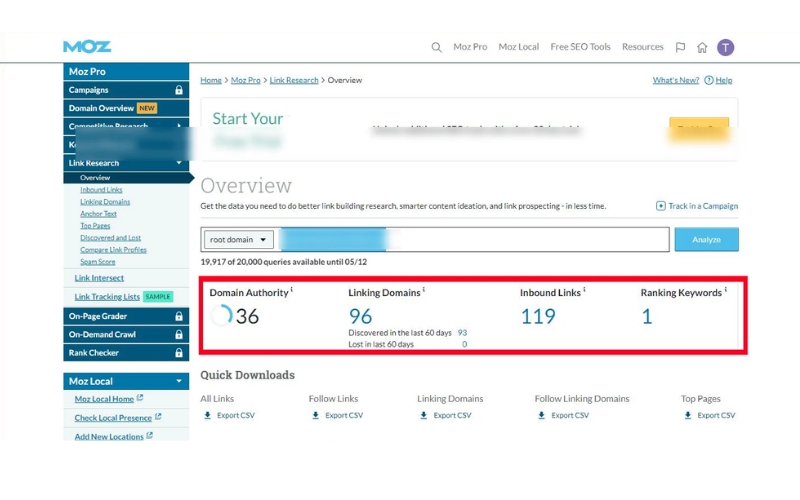Open Top Pages sidebar link
The width and height of the screenshot is (800, 500).
tap(95, 226)
